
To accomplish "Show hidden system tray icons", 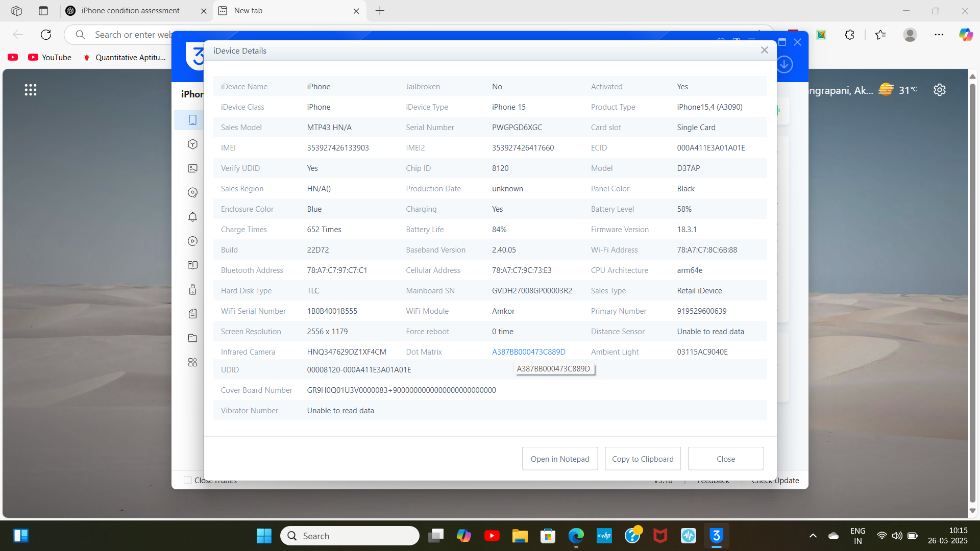I will pyautogui.click(x=813, y=536).
